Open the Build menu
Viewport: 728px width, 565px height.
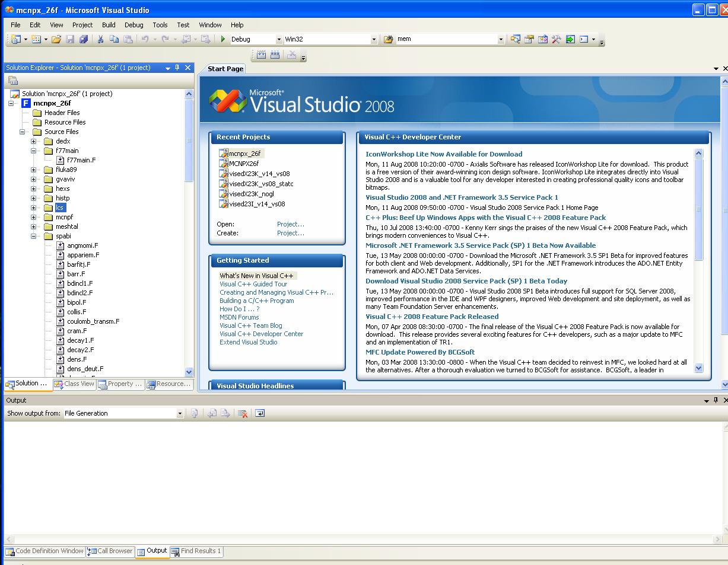click(x=109, y=25)
